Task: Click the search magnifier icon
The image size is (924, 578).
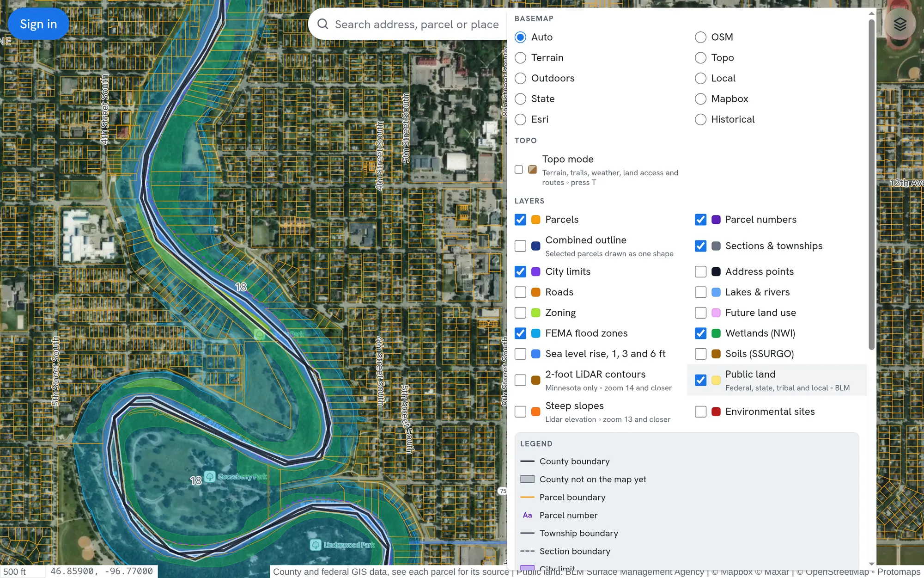Action: pyautogui.click(x=323, y=24)
